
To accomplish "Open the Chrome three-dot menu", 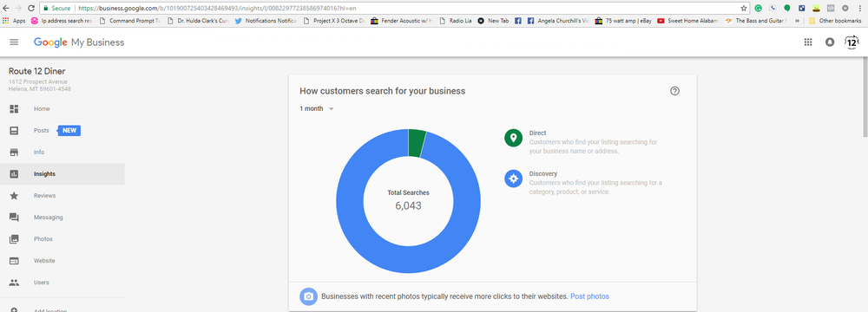I will [860, 9].
